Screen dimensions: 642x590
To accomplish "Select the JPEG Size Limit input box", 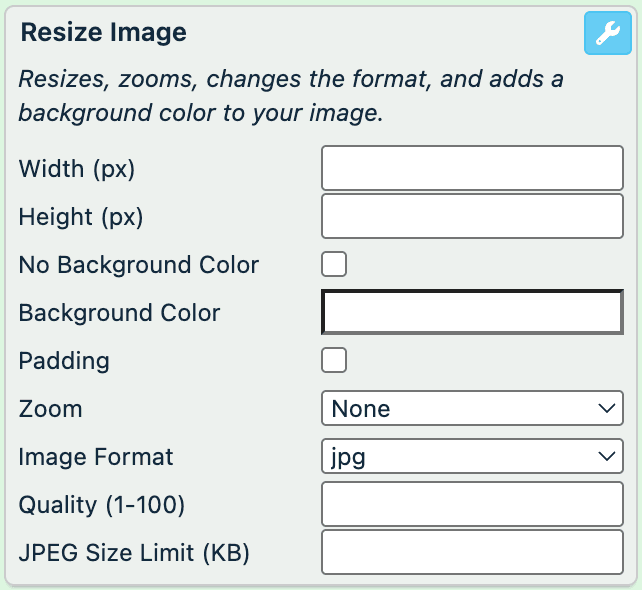I will pyautogui.click(x=472, y=552).
